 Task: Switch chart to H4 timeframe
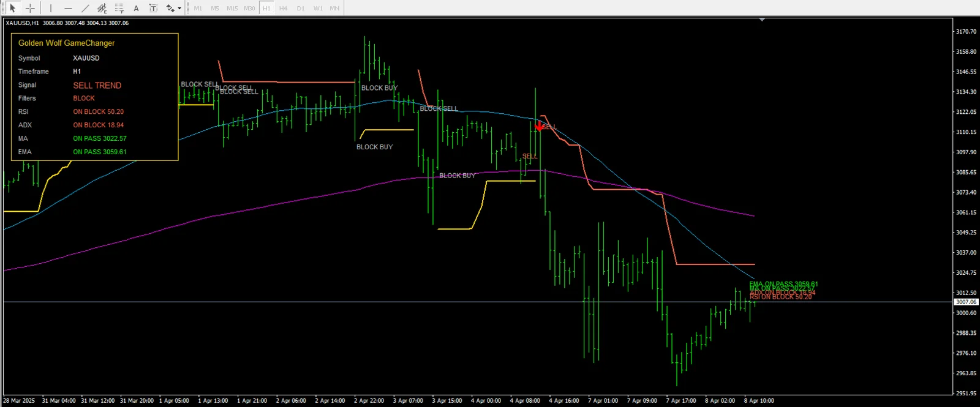coord(283,8)
